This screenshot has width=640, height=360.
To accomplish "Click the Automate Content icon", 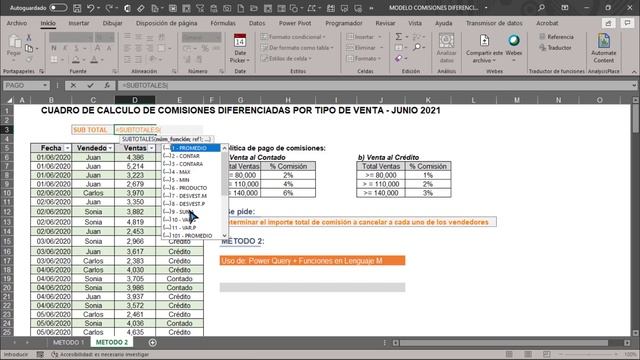I will 604,41.
